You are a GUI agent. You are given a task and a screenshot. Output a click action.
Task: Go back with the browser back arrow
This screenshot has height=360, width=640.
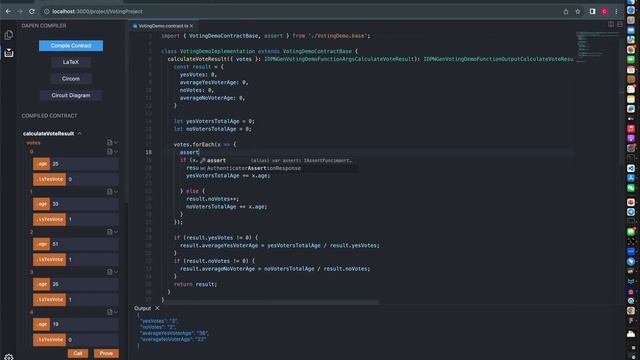(8, 11)
